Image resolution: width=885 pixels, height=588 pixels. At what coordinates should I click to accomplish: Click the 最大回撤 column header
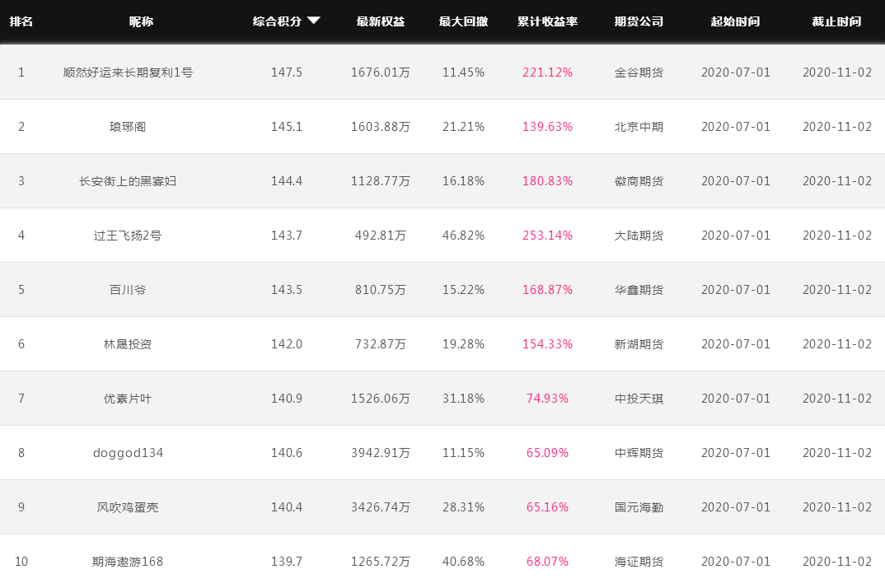pos(463,21)
